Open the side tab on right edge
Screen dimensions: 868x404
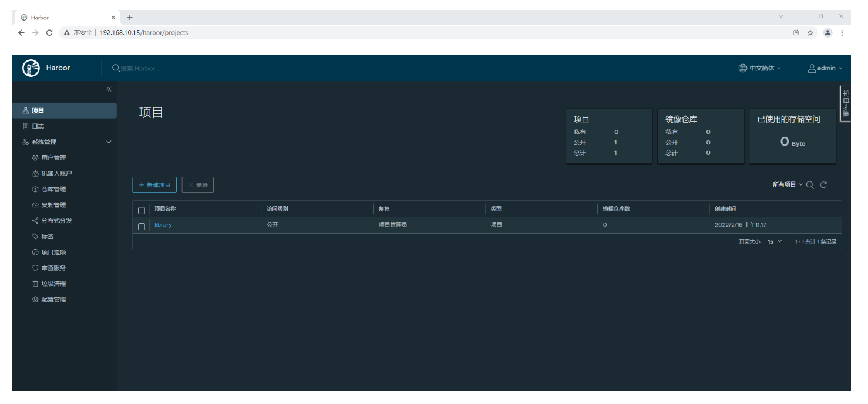846,105
